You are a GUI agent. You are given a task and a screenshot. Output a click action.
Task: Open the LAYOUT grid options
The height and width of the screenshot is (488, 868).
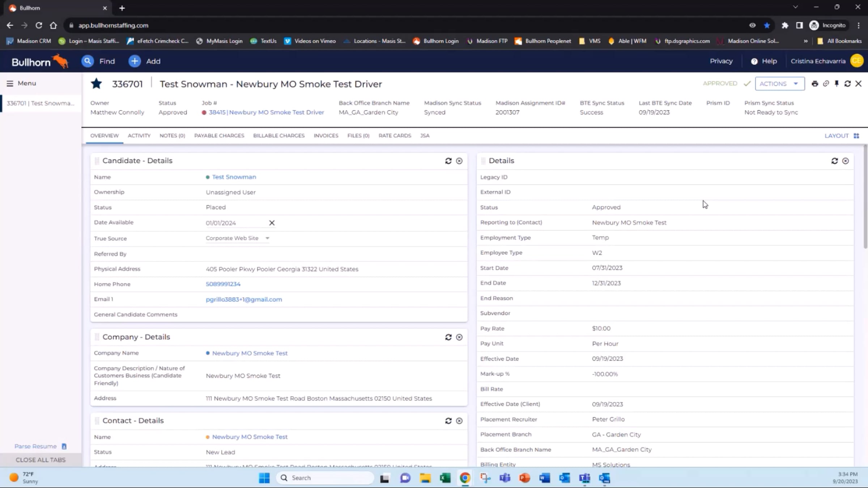pyautogui.click(x=856, y=136)
